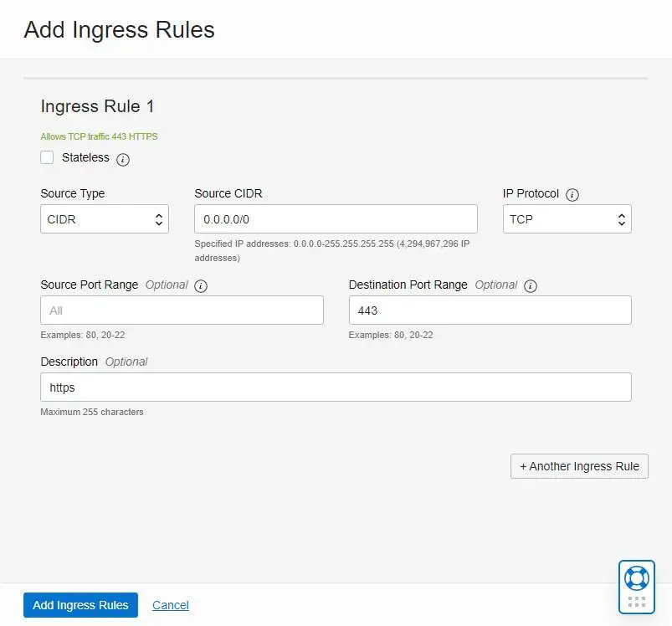Screen dimensions: 672x626
Task: Click into the Description field containing https
Action: click(336, 387)
